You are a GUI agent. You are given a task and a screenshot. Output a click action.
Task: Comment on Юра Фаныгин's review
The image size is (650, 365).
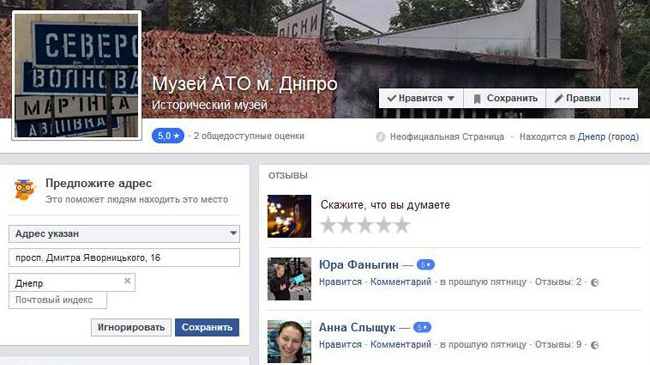pos(400,282)
